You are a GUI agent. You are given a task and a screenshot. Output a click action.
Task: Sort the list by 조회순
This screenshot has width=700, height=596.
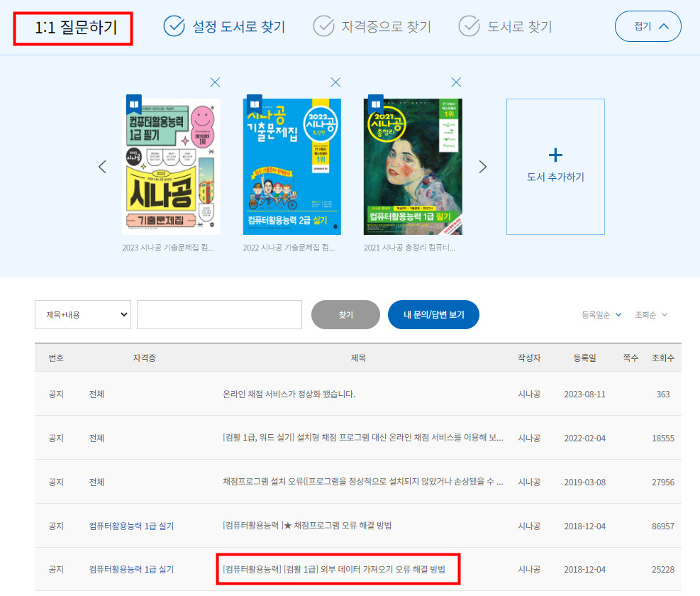point(651,314)
